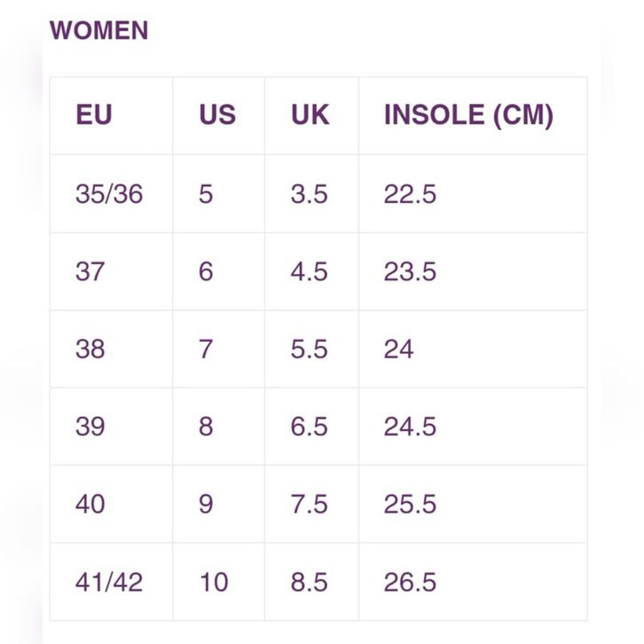Viewport: 644px width, 644px height.
Task: Click the US size 7 cell
Action: 206,349
